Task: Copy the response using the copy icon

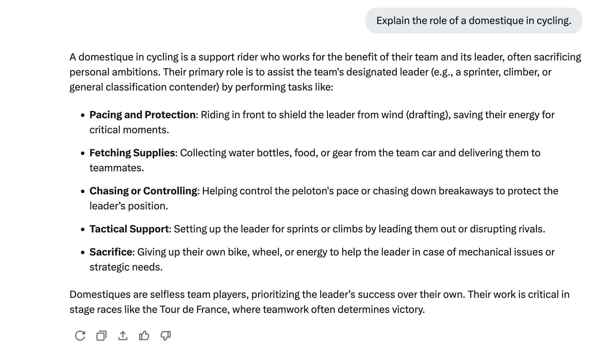Action: pos(102,336)
